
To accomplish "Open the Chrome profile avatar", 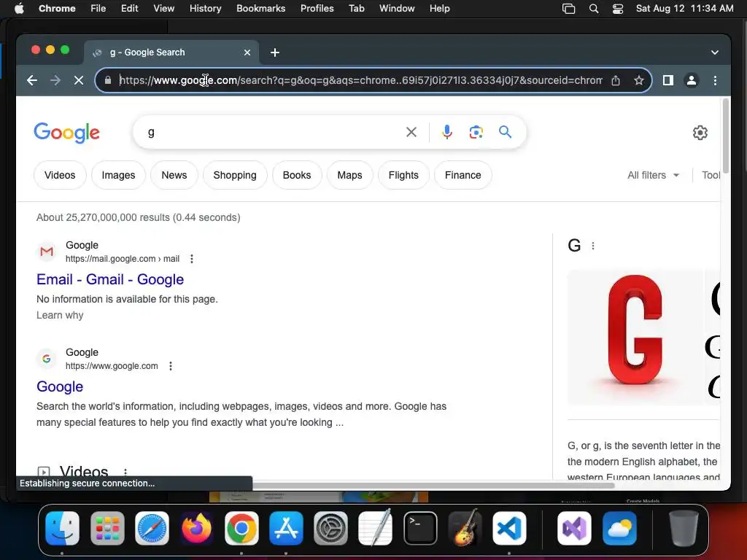I will 692,80.
